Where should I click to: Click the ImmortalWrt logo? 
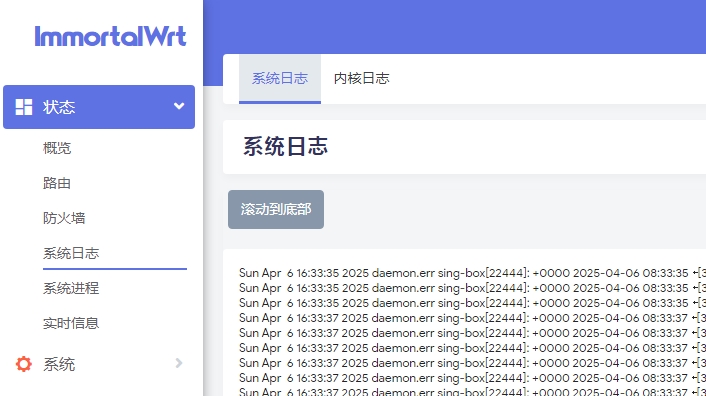(110, 36)
